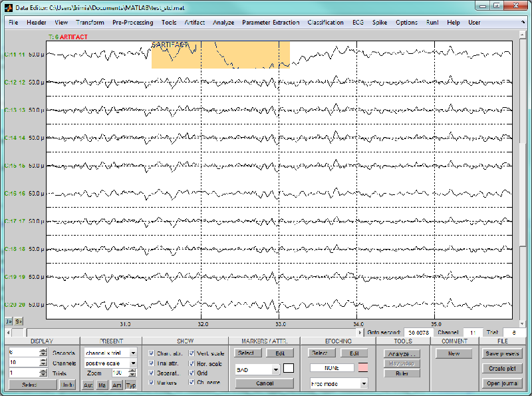The image size is (532, 396).
Task: Click the white marker color swatch
Action: click(289, 368)
